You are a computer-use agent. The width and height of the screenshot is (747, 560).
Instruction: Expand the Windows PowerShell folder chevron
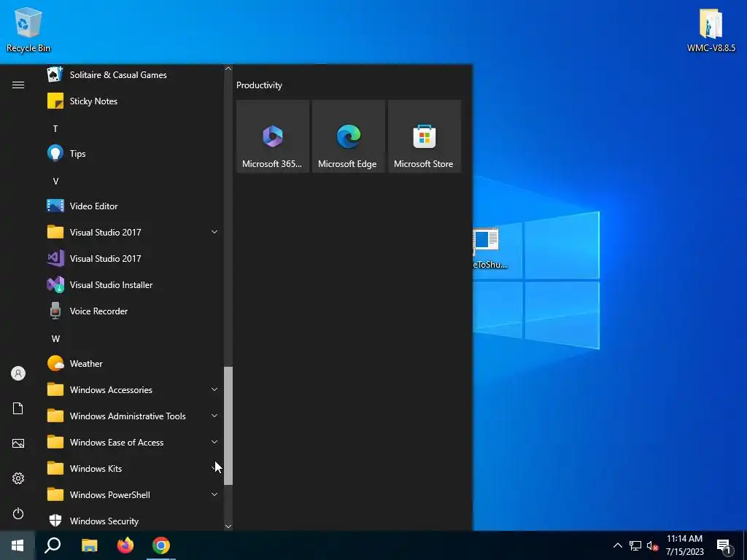214,494
